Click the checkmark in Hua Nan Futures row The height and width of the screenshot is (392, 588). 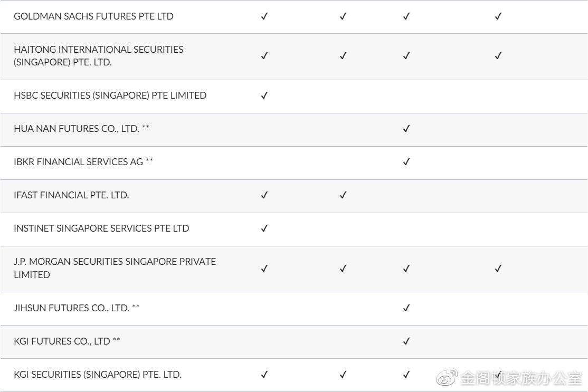[406, 129]
